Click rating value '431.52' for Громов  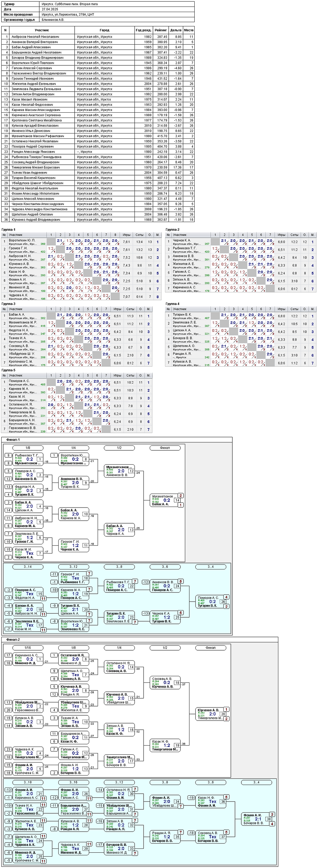162,78
